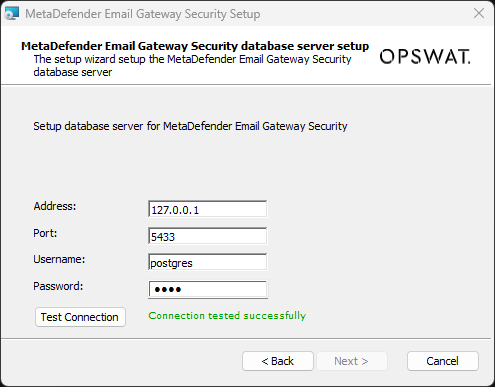Click the disabled Next button
The image size is (495, 387).
pyautogui.click(x=352, y=361)
